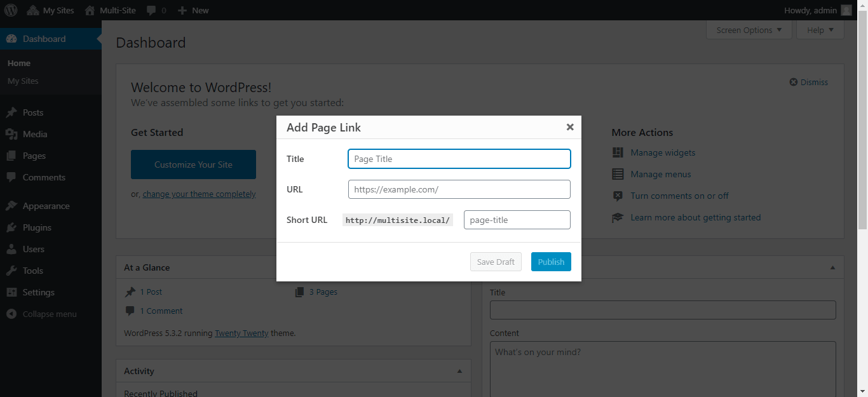Open the Settings menu item
Screen dimensions: 868x397
point(38,293)
